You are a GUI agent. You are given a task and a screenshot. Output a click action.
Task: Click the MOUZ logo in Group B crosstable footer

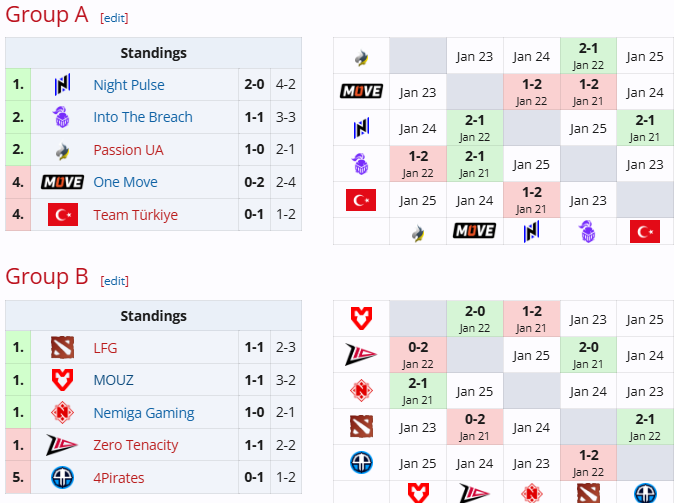[418, 493]
